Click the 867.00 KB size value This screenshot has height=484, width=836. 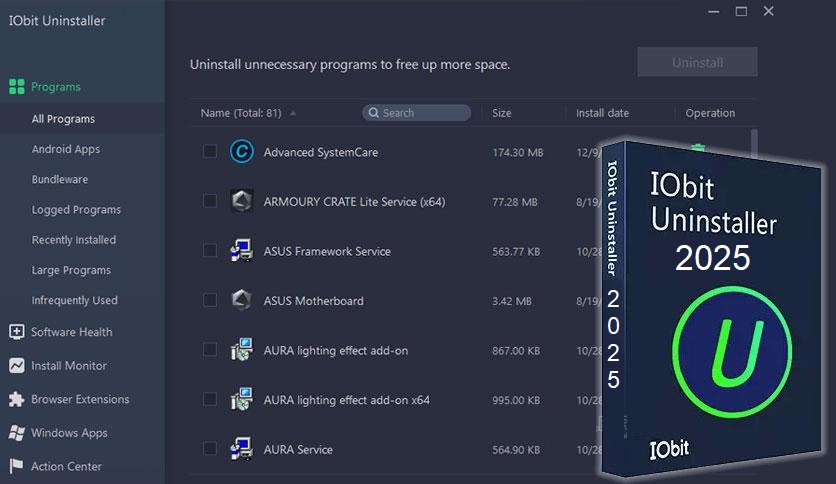516,351
